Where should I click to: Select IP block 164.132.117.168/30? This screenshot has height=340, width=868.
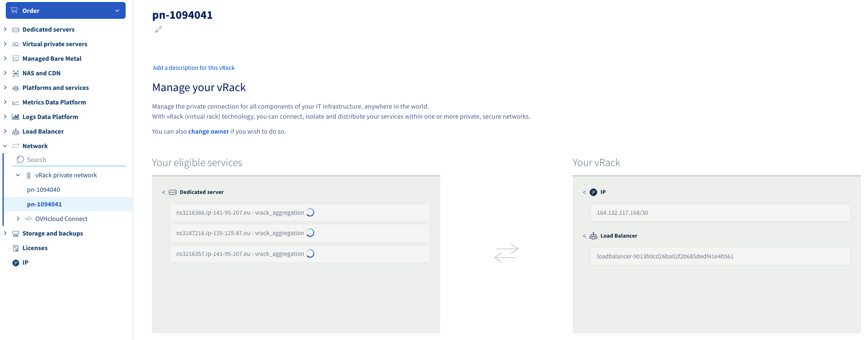tap(720, 213)
